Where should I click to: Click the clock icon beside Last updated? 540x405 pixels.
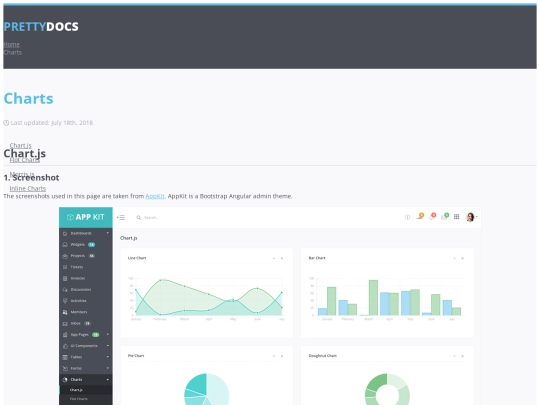[x=6, y=123]
